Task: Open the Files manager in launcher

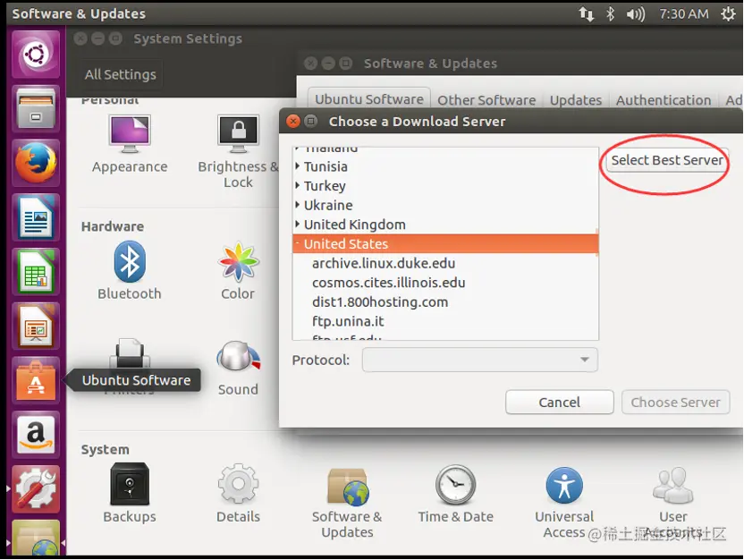Action: point(36,108)
